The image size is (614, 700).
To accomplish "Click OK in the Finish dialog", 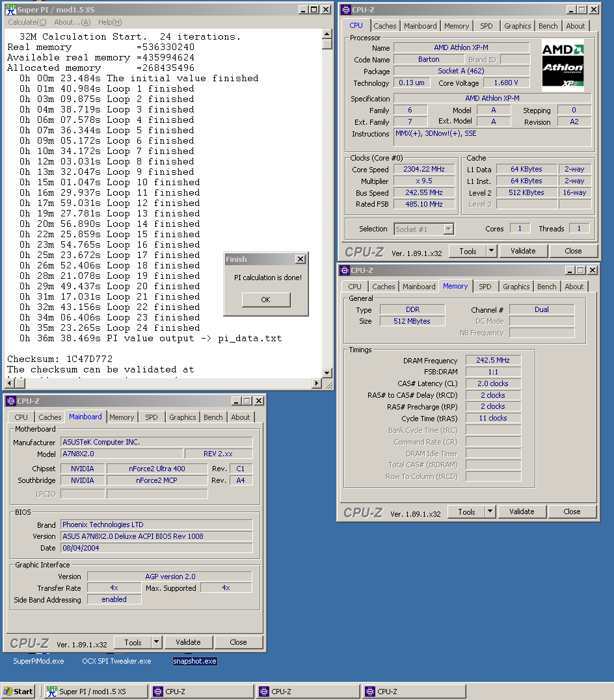I will click(266, 300).
